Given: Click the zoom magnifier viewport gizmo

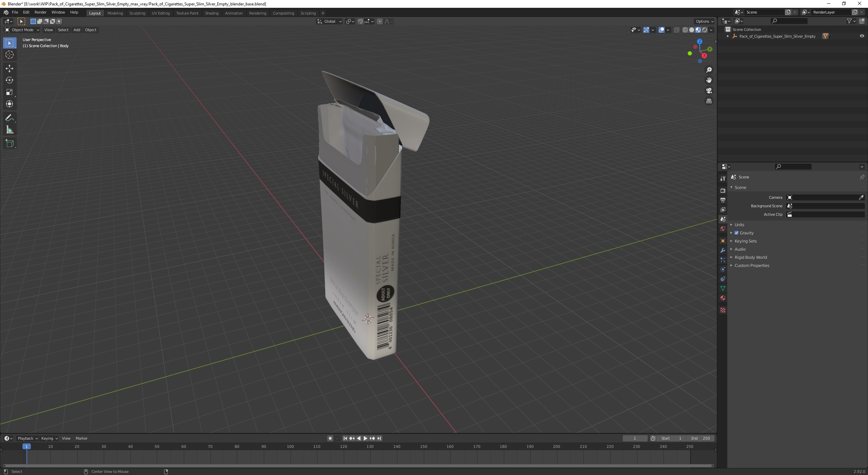Looking at the screenshot, I should (709, 70).
